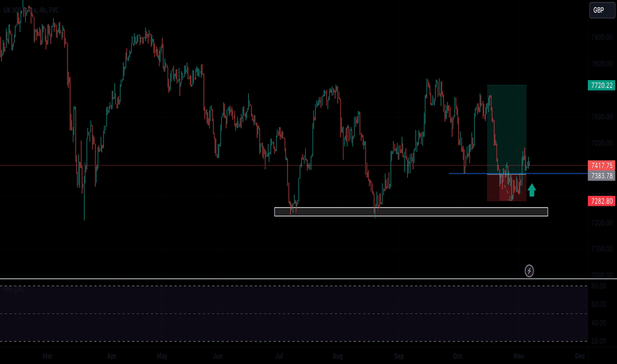This screenshot has height=364, width=617.
Task: Select the red stop-loss zone of long position
Action: point(506,187)
